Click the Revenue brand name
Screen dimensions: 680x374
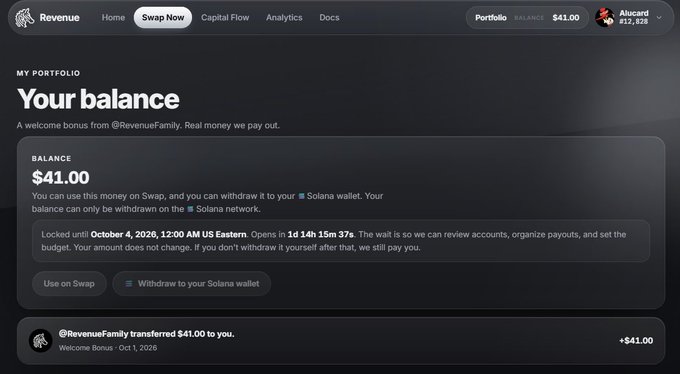coord(59,18)
